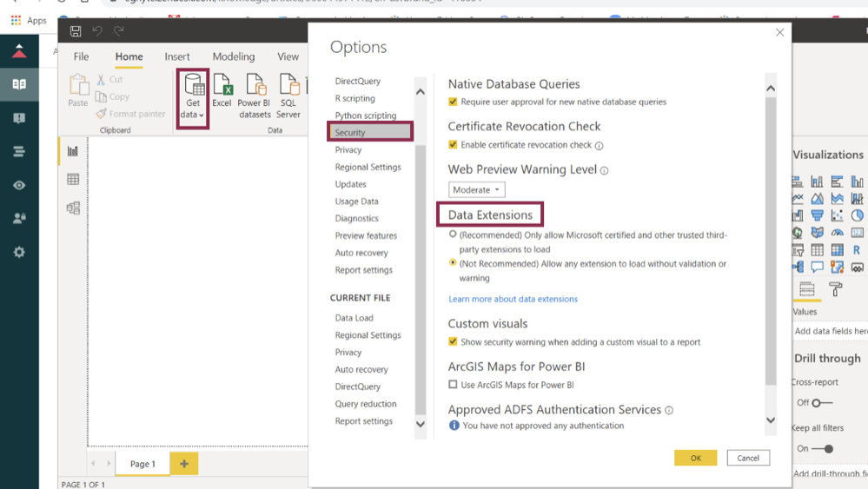Add a new page with plus button
This screenshot has width=868, height=489.
coord(184,464)
